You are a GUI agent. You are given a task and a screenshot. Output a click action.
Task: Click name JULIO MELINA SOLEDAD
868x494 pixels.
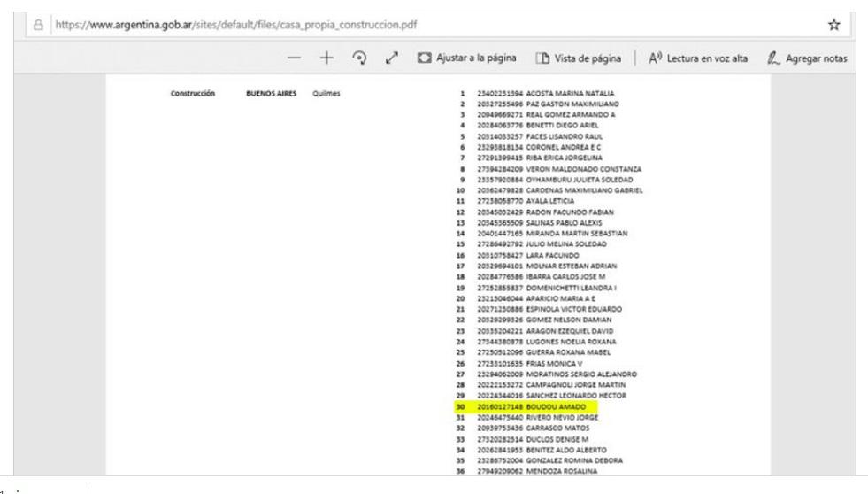tap(566, 244)
